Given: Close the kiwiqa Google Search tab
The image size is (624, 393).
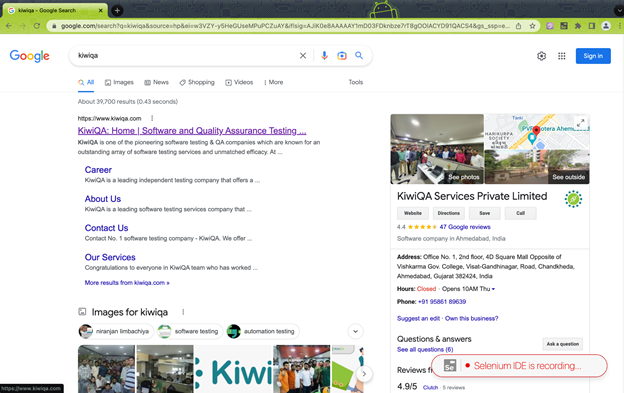Looking at the screenshot, I should tap(101, 10).
